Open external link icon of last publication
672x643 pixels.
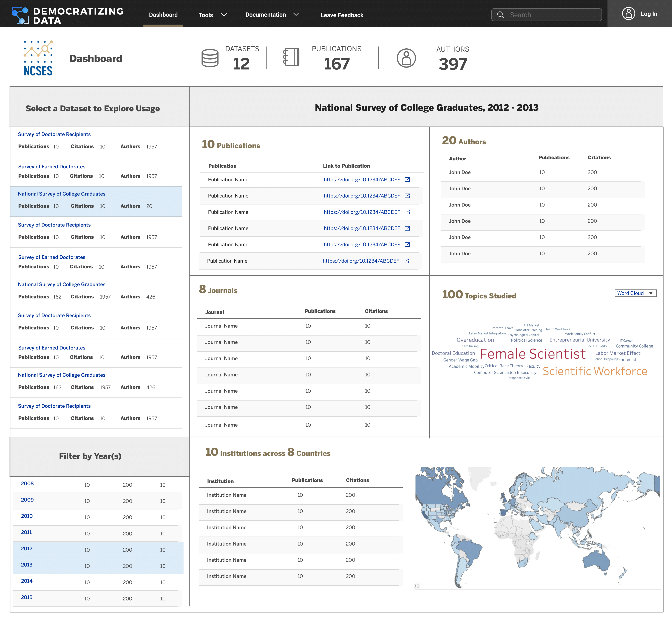(x=406, y=261)
